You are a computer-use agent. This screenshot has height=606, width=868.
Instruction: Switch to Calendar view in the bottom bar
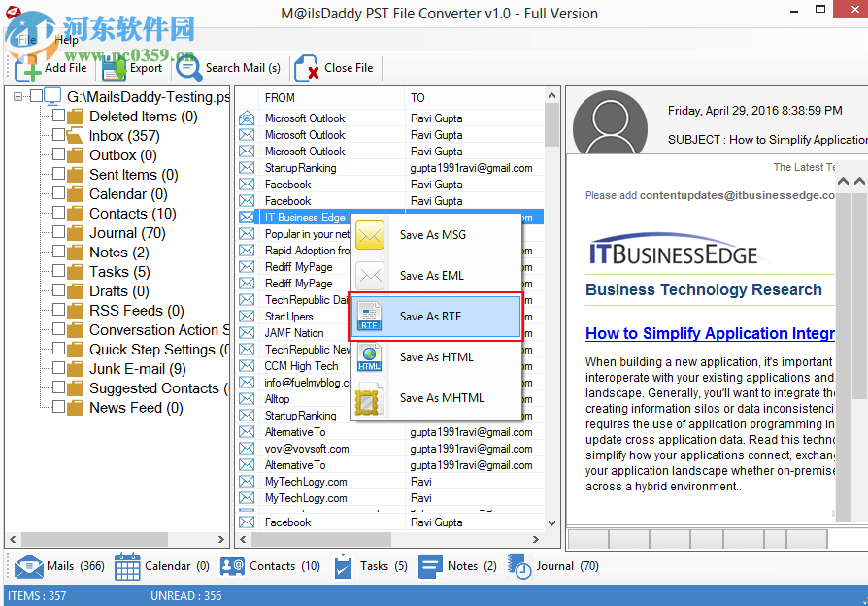[x=127, y=566]
